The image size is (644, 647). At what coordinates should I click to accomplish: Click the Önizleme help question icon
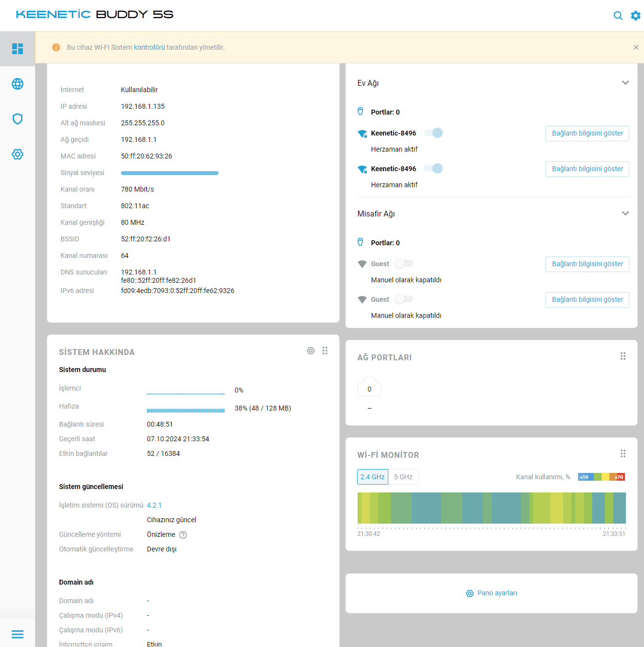(183, 535)
